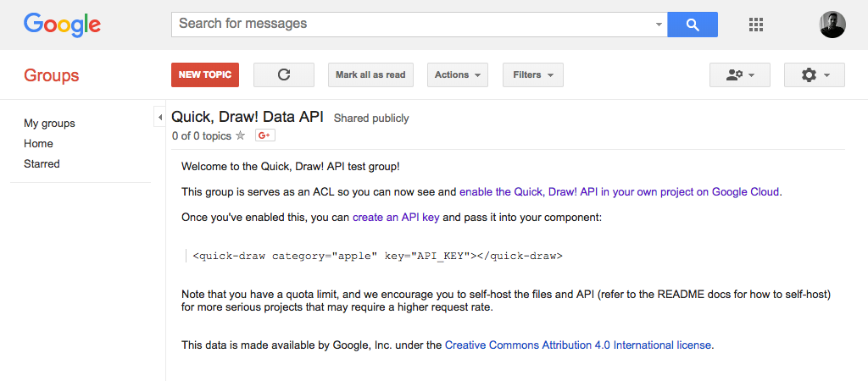
Task: Go to My groups
Action: click(49, 124)
